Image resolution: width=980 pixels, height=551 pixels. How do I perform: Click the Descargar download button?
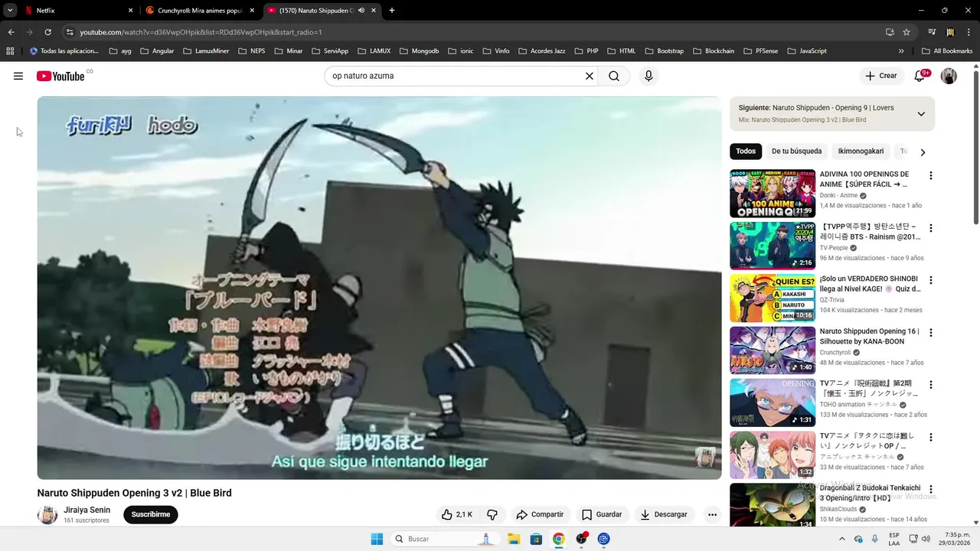(664, 514)
